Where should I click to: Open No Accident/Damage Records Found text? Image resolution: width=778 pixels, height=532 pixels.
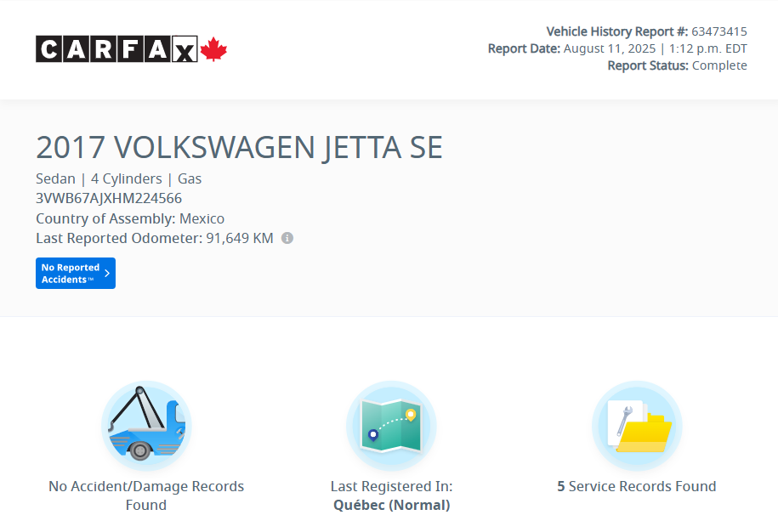click(x=146, y=495)
